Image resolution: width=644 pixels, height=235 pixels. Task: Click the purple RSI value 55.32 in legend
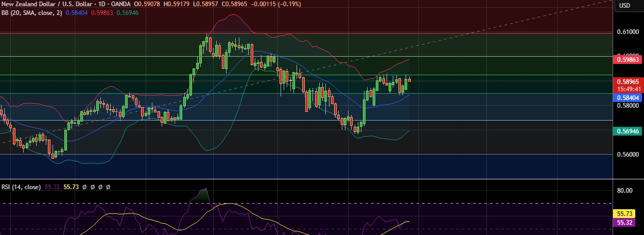tap(52, 187)
